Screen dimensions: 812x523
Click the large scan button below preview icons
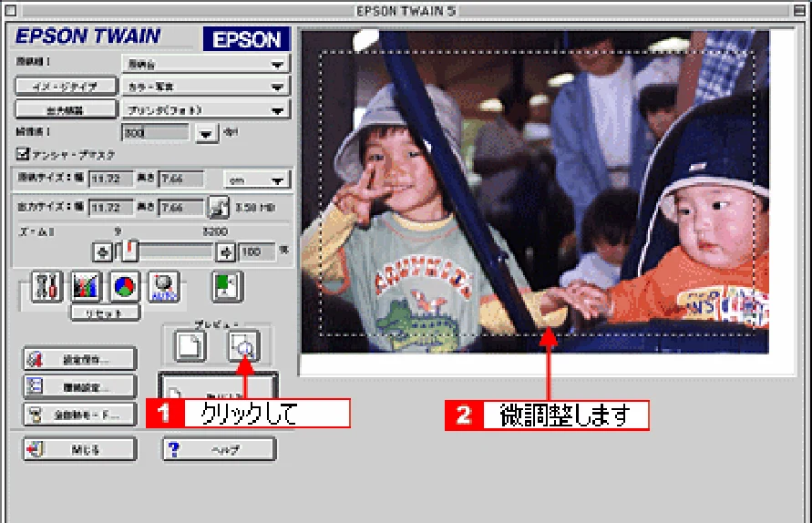pos(218,385)
